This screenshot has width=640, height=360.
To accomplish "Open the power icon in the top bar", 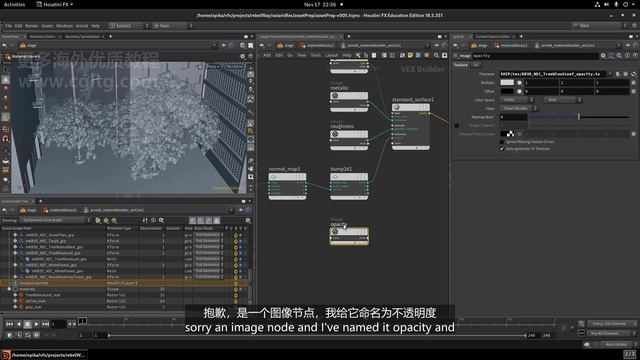I will coord(625,4).
